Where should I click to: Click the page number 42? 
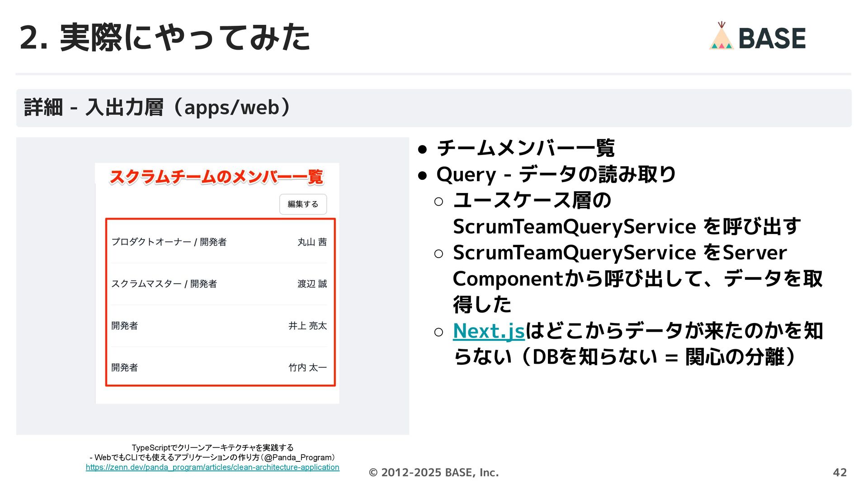(x=839, y=472)
